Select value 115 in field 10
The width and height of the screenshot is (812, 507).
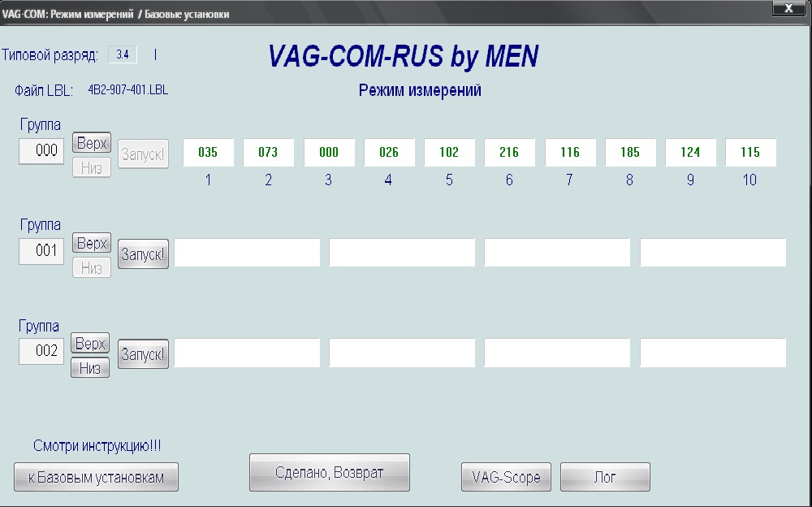pyautogui.click(x=750, y=153)
